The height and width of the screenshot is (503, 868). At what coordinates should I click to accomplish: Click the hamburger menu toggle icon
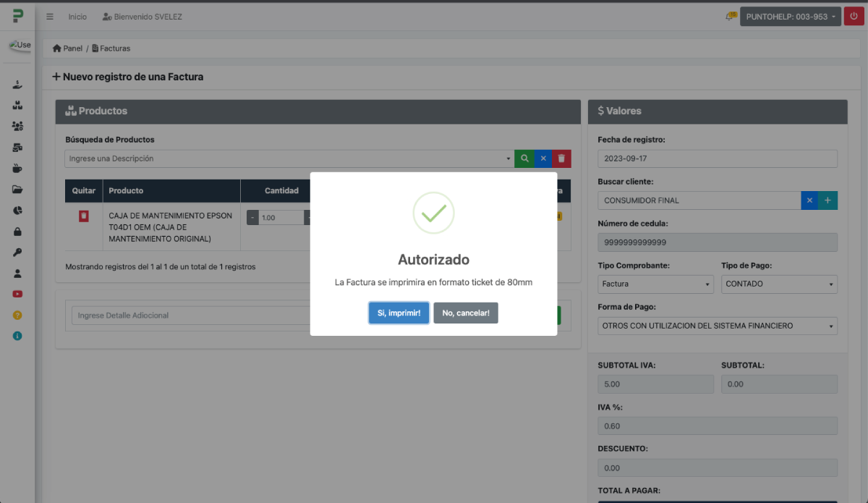[x=50, y=17]
